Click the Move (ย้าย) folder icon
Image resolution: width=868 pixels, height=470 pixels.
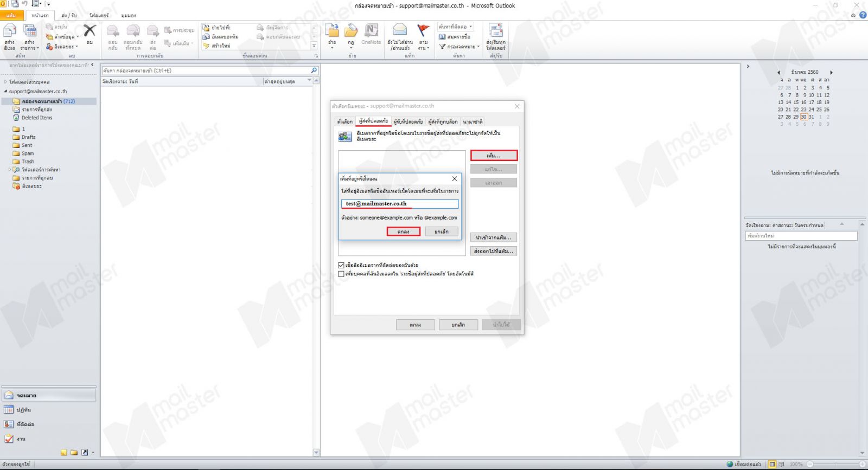pyautogui.click(x=332, y=30)
